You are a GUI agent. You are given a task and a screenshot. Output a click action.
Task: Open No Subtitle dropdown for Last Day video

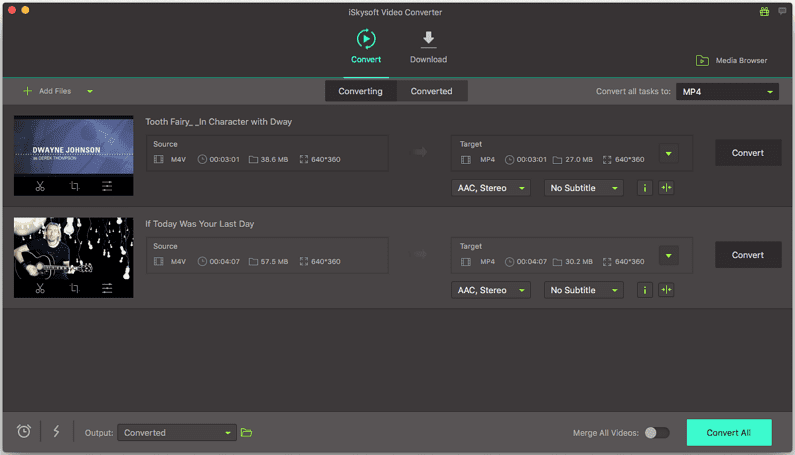pos(583,290)
